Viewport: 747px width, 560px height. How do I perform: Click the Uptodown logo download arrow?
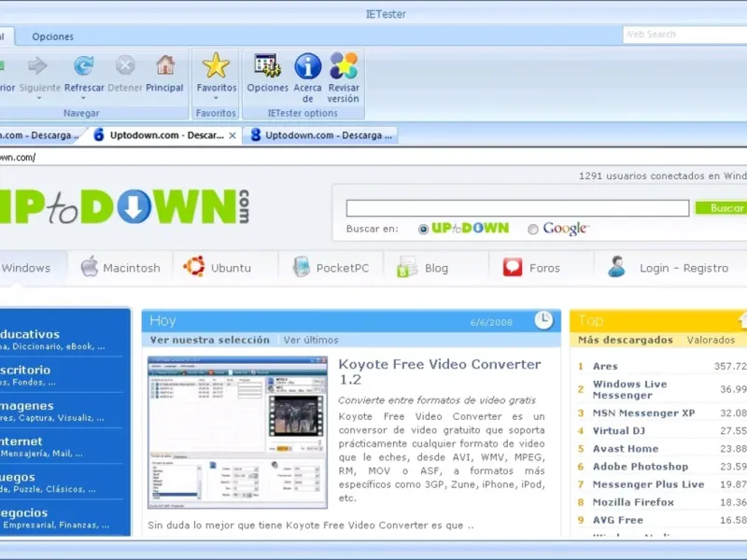click(x=134, y=206)
